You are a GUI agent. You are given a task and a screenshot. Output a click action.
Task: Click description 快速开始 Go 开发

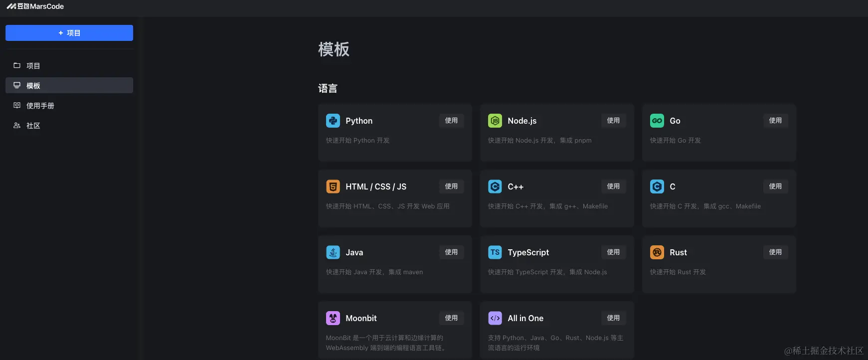coord(676,141)
